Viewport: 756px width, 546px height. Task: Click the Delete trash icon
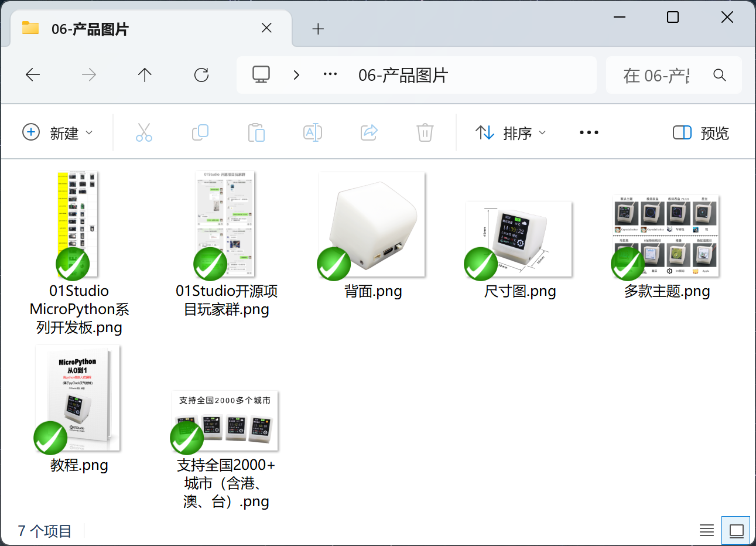coord(425,132)
